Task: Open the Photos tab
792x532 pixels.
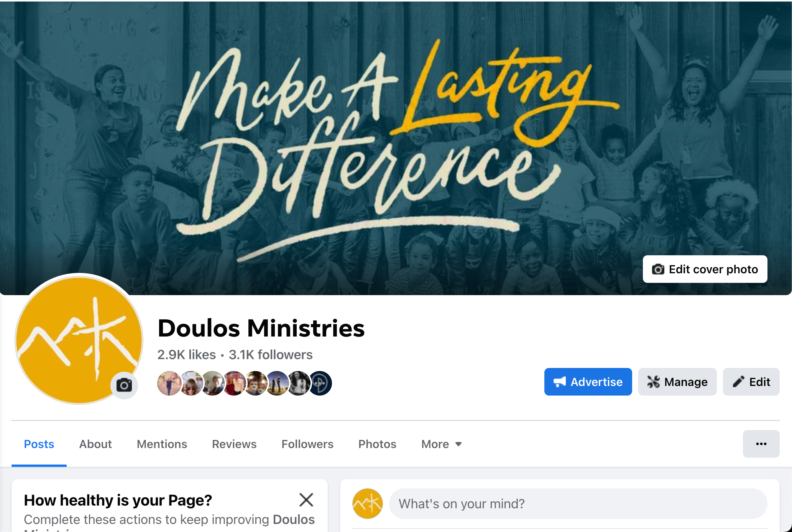Action: (377, 444)
